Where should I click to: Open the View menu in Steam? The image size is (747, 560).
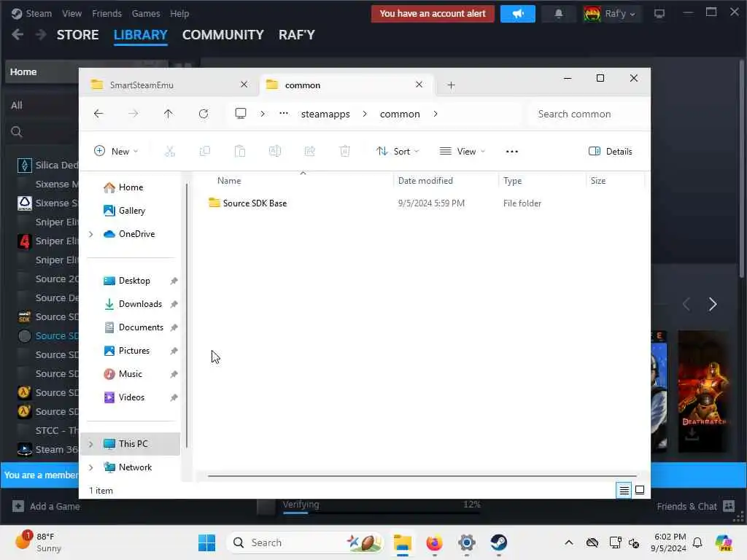[x=71, y=14]
